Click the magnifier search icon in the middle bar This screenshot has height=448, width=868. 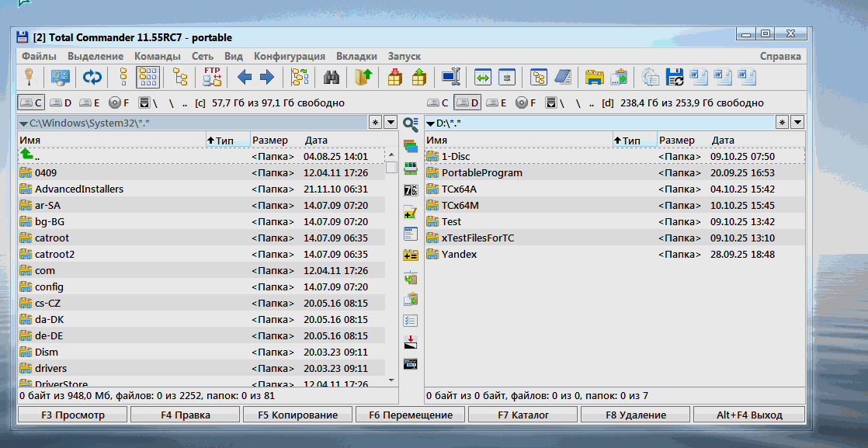[410, 124]
